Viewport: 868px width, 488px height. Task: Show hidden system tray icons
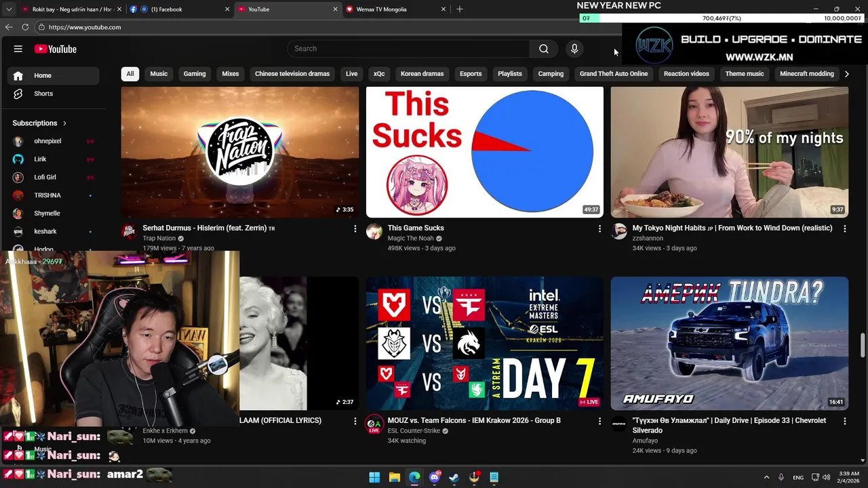pyautogui.click(x=766, y=477)
